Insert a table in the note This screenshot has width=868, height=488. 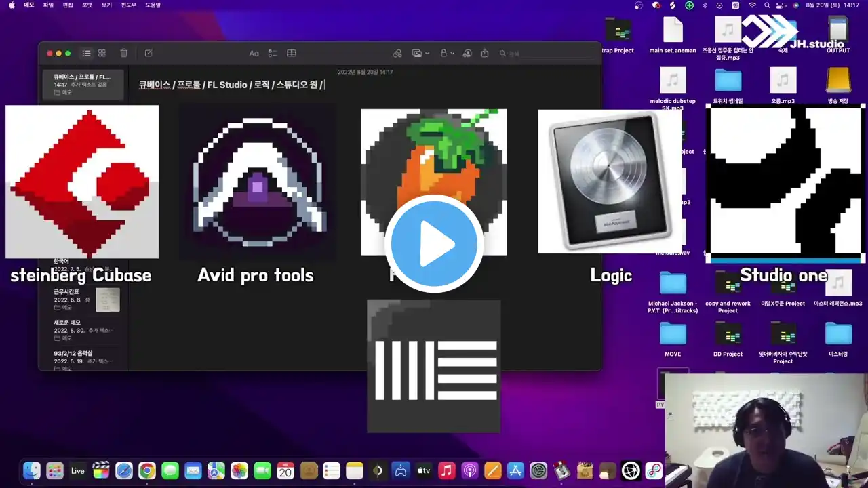(x=292, y=53)
